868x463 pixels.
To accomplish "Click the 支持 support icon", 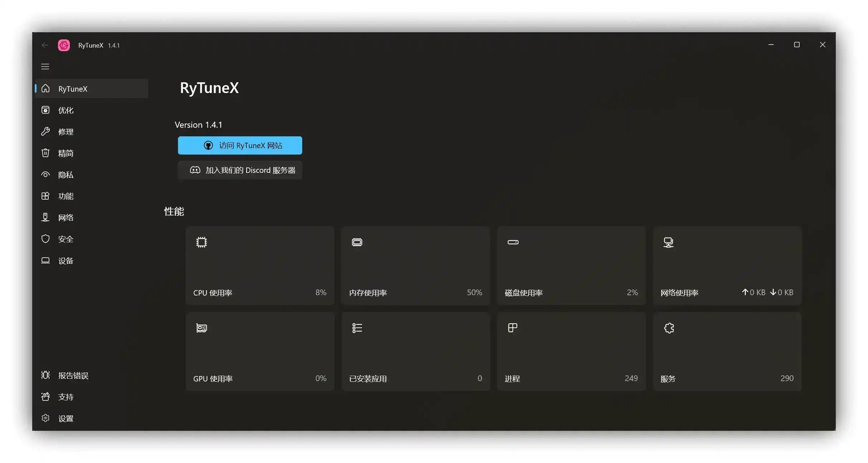I will 45,396.
